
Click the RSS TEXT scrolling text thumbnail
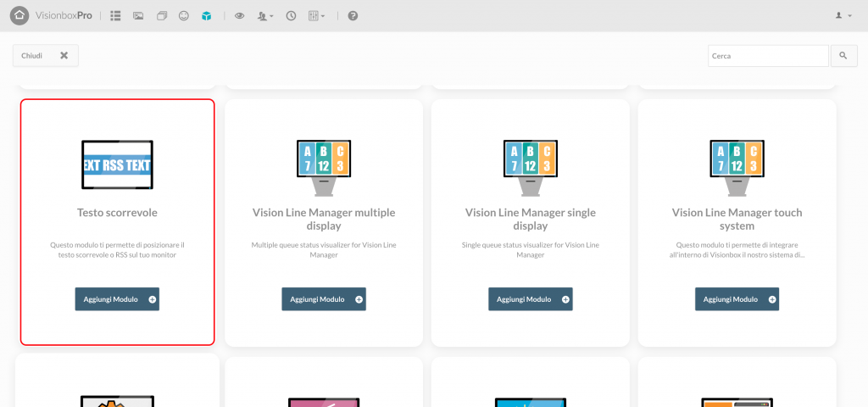pyautogui.click(x=117, y=165)
